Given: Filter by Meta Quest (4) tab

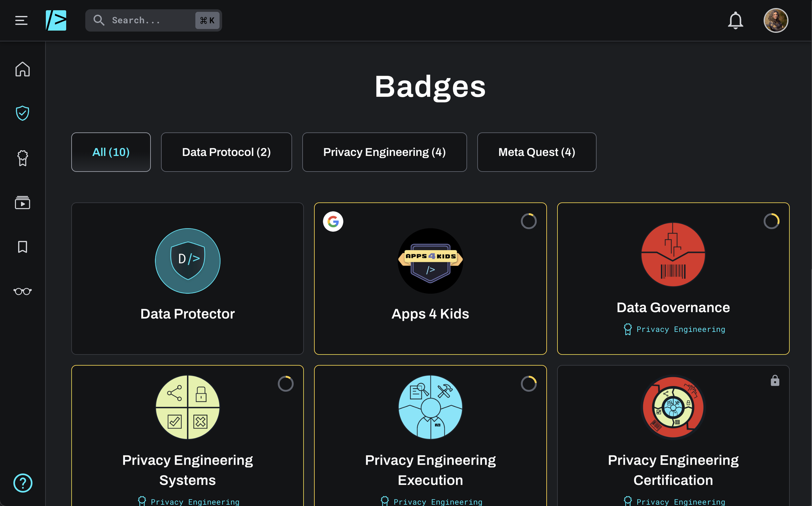Looking at the screenshot, I should click(x=537, y=152).
